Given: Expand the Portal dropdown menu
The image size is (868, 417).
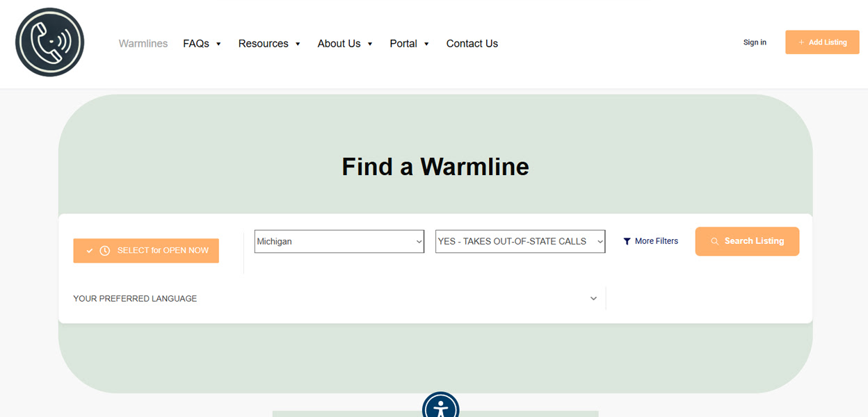Looking at the screenshot, I should point(409,43).
